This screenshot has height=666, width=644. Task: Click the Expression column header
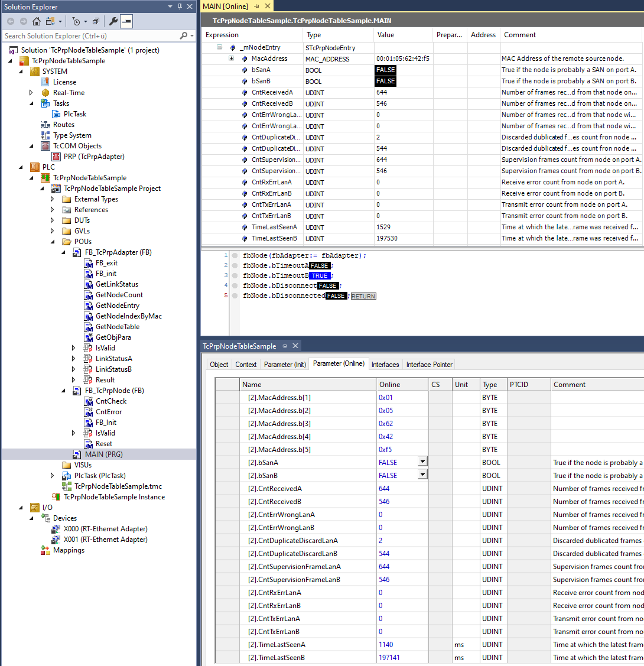252,35
